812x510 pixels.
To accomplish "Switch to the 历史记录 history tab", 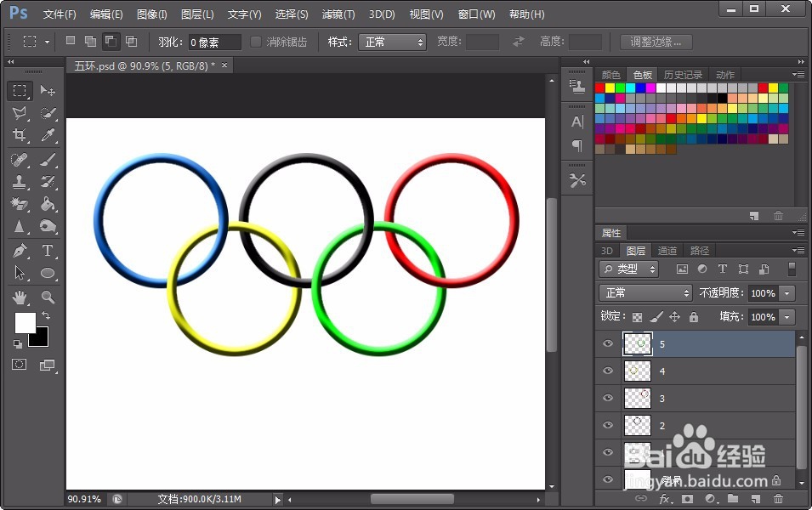I will (683, 75).
